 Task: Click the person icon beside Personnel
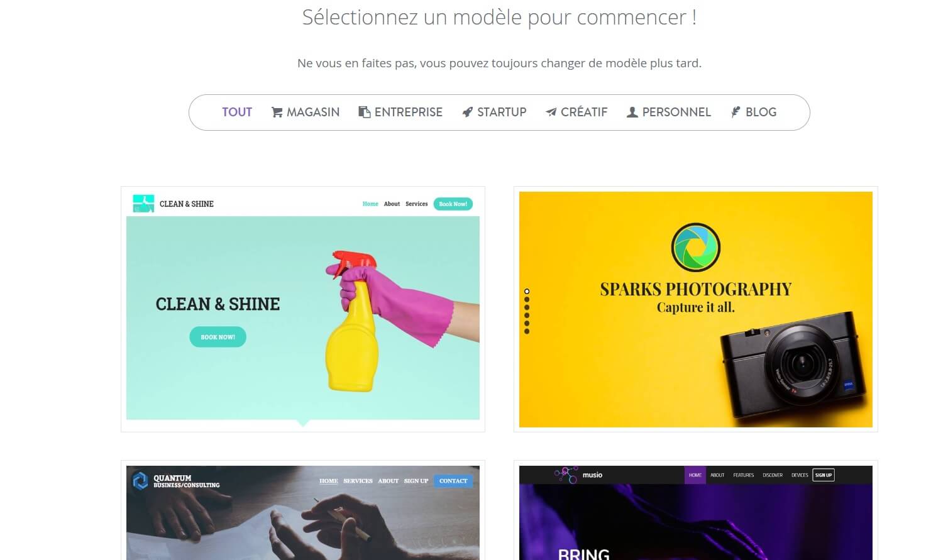632,112
